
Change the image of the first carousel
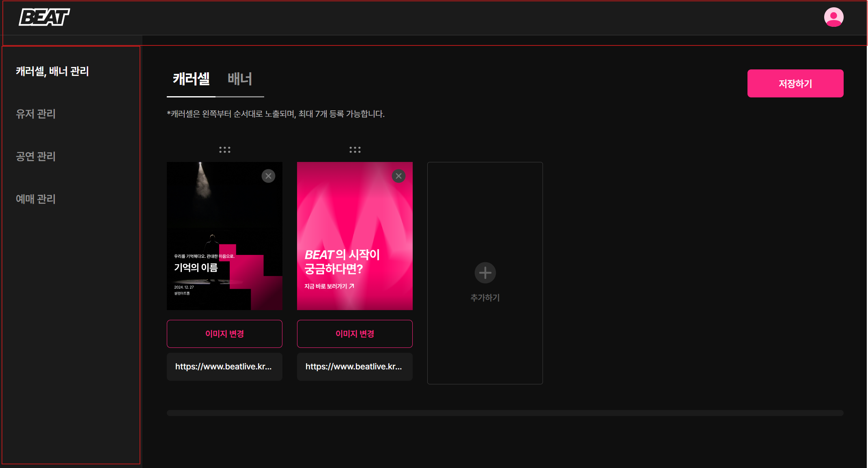pos(224,334)
